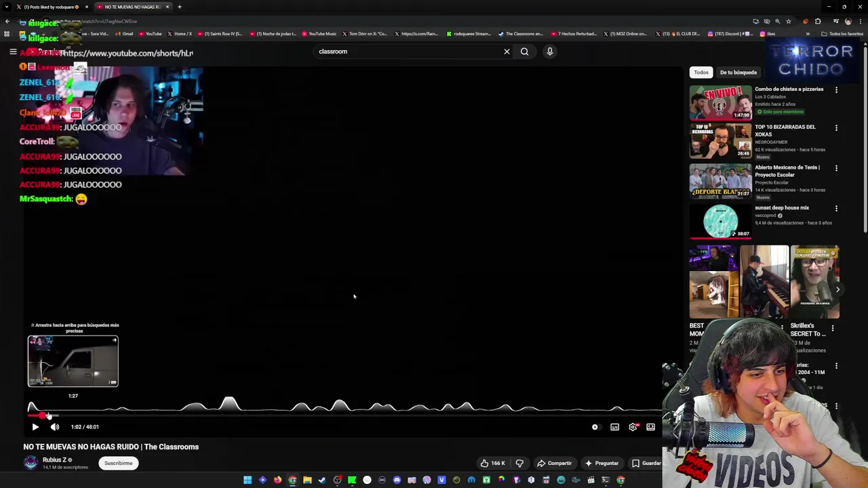This screenshot has width=868, height=488.
Task: Open the Gmail bookmark
Action: coord(124,34)
